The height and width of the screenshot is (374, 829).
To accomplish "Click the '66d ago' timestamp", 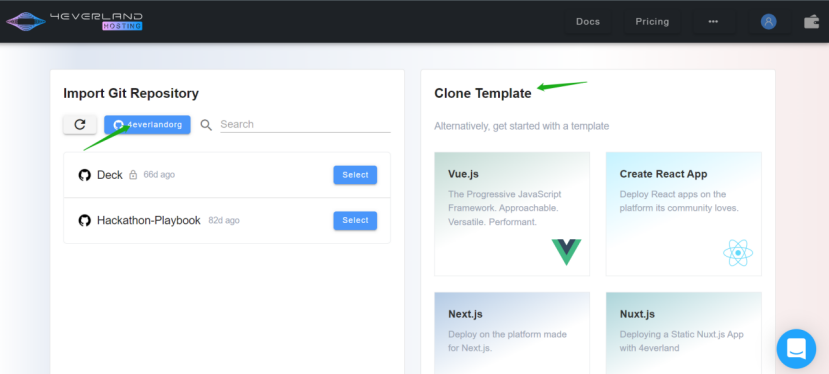I will click(159, 175).
